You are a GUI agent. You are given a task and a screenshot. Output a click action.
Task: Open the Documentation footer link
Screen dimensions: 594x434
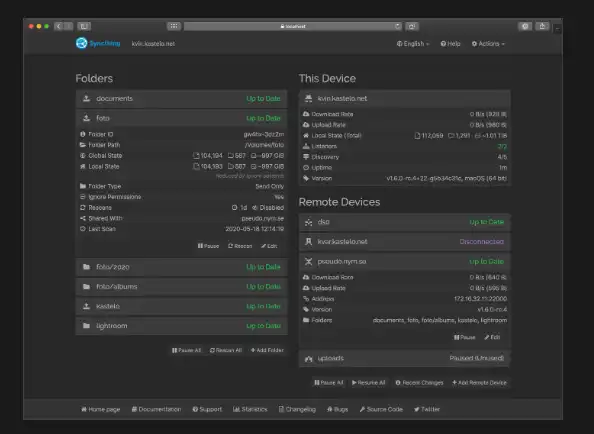[156, 409]
